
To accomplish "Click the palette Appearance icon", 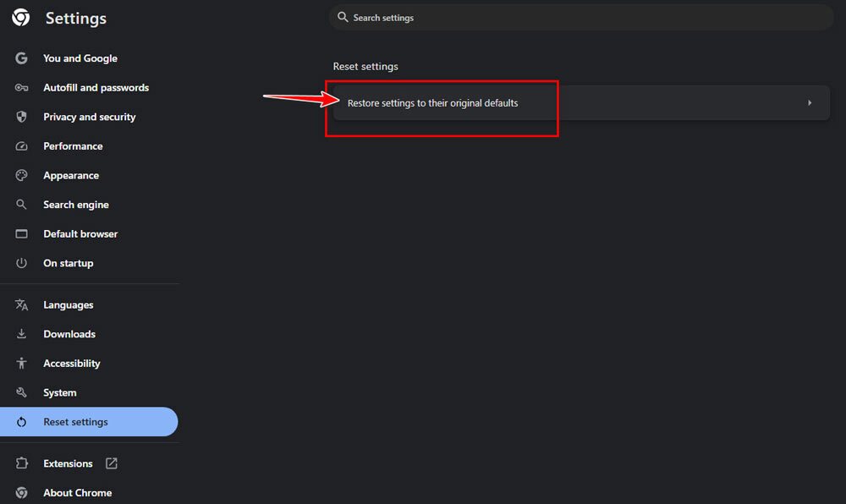I will point(21,175).
